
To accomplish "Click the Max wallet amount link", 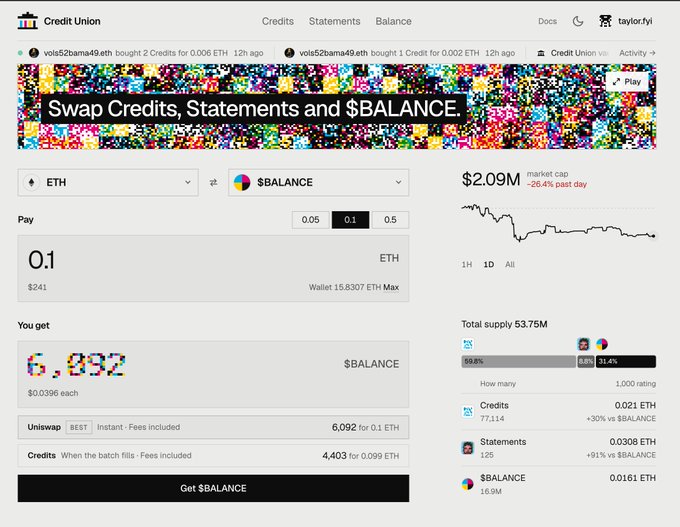I will 391,287.
